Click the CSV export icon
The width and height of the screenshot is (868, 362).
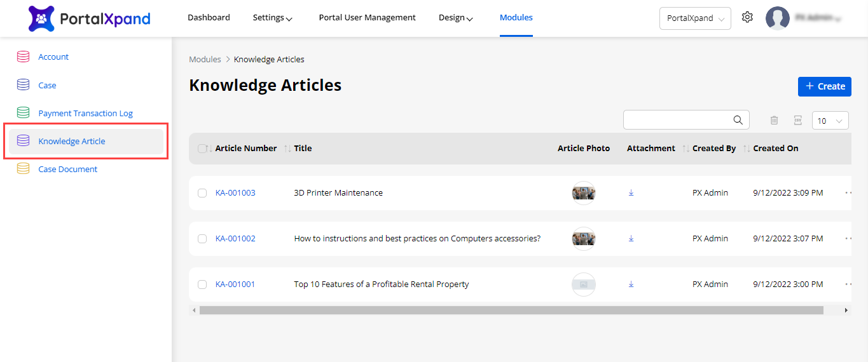click(x=797, y=121)
